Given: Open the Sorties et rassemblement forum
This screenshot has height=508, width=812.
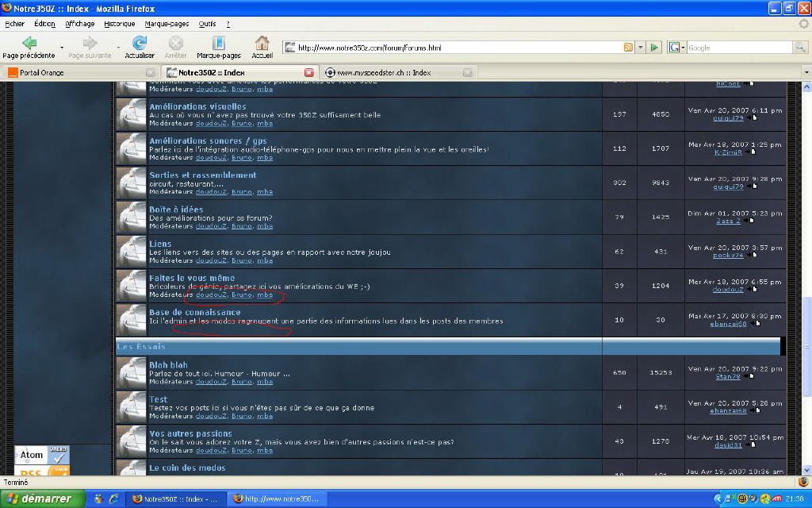Looking at the screenshot, I should [202, 175].
